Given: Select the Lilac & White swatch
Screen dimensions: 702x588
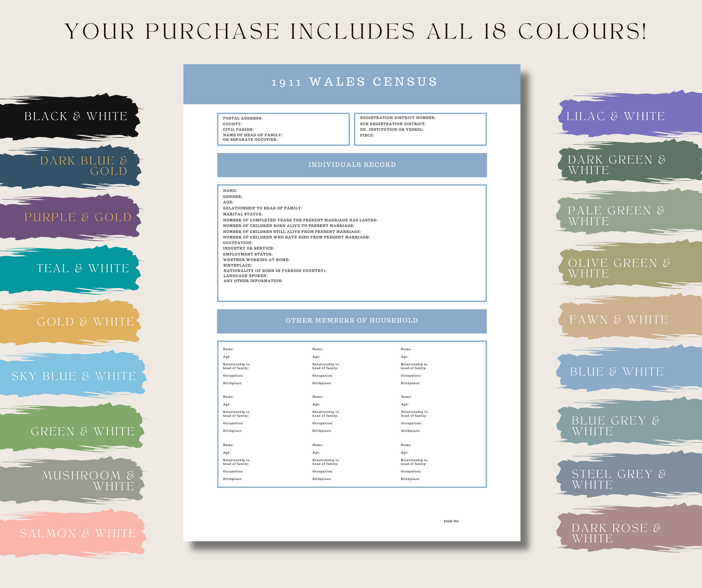Looking at the screenshot, I should pyautogui.click(x=615, y=117).
